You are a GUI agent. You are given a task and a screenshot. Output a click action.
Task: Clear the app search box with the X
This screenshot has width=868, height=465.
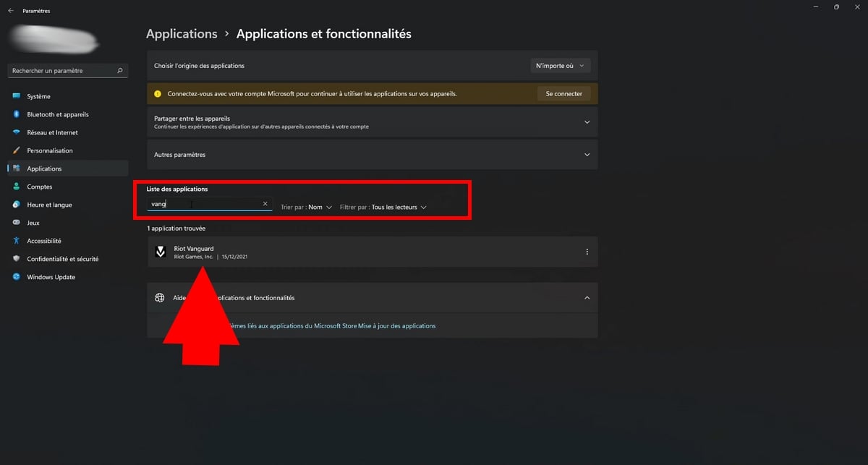click(x=265, y=204)
